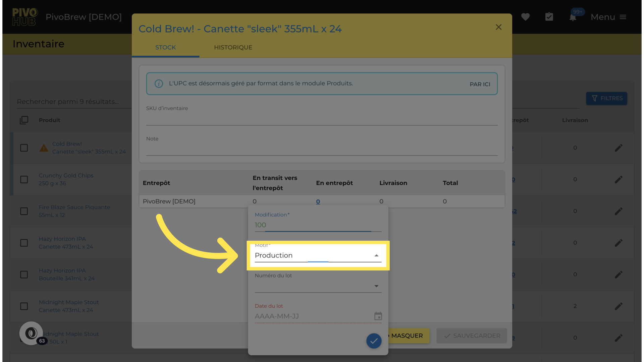Screen dimensions: 644x362
Task: Select the STOCK tab
Action: [165, 47]
